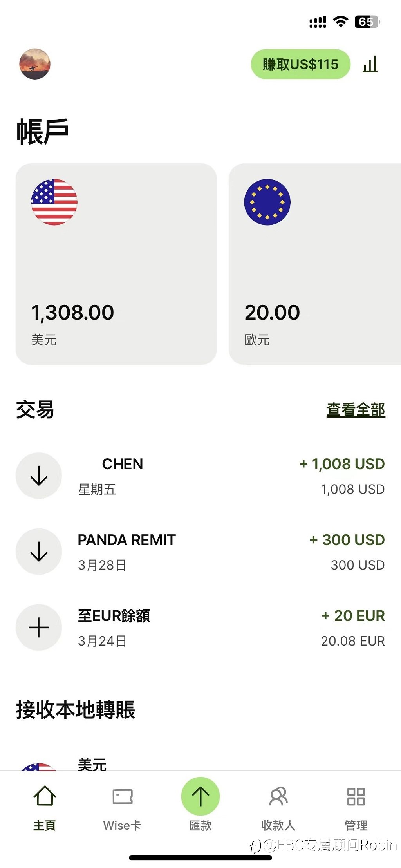Open the bar chart insights icon
Viewport: 401px width, 868px height.
370,64
